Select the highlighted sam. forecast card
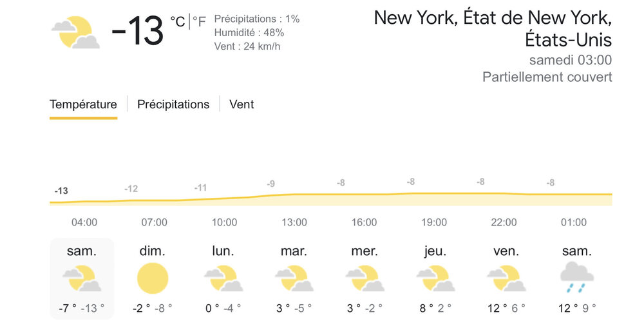The image size is (644, 328). point(82,278)
